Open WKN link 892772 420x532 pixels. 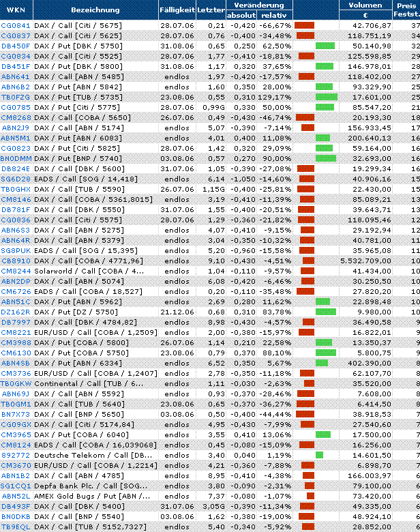16,456
